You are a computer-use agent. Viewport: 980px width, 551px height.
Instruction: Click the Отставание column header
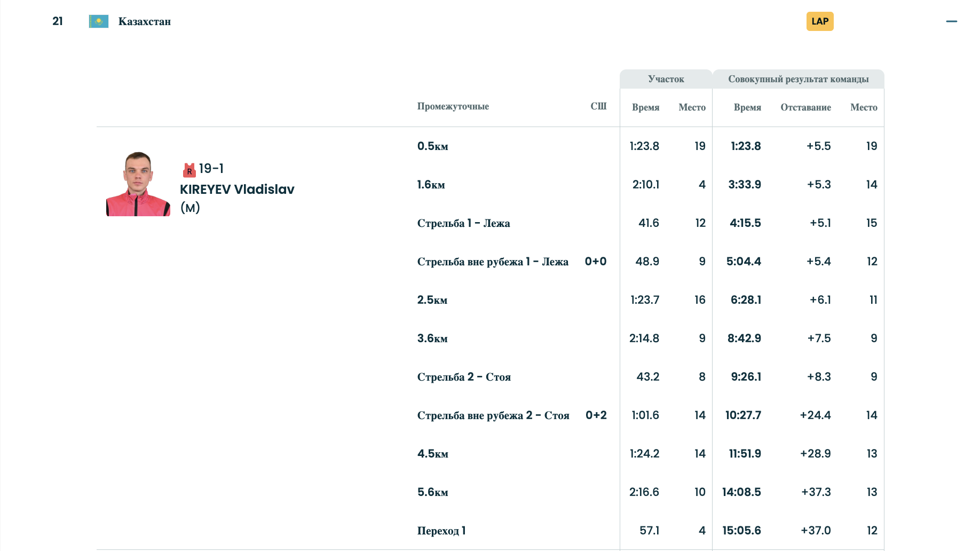[805, 107]
